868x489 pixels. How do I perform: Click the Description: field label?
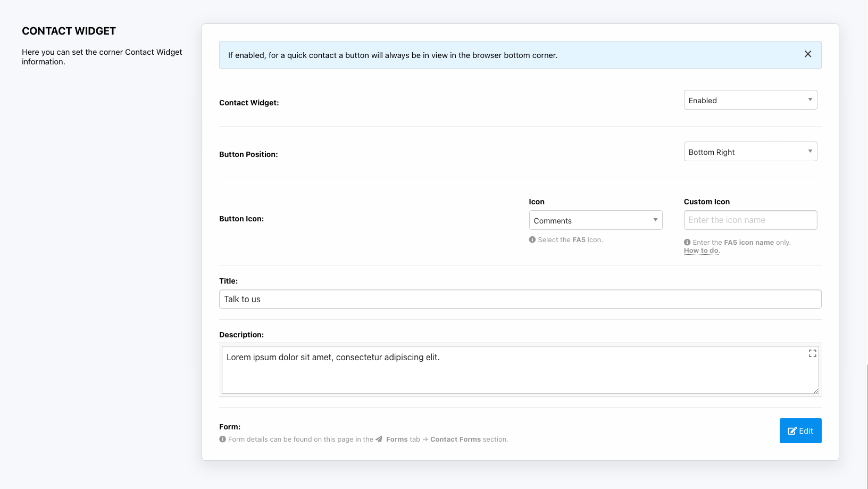241,335
